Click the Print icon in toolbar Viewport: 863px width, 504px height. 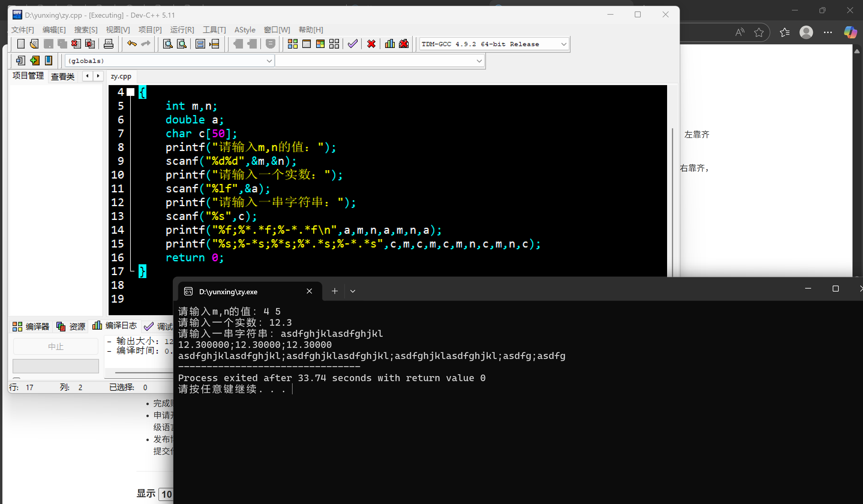[x=109, y=44]
